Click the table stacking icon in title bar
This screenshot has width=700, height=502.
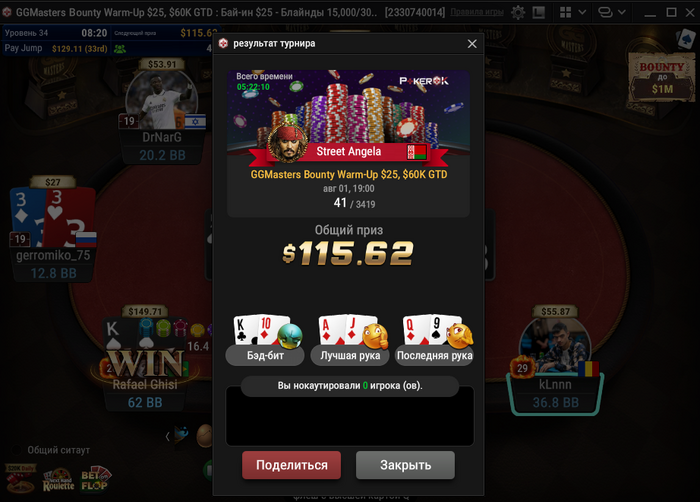point(605,13)
